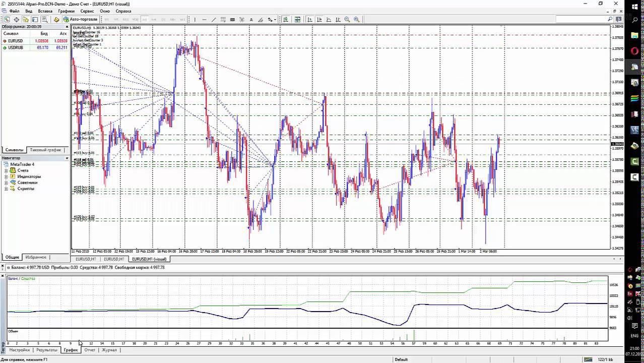Open the Файл menu

[x=14, y=11]
